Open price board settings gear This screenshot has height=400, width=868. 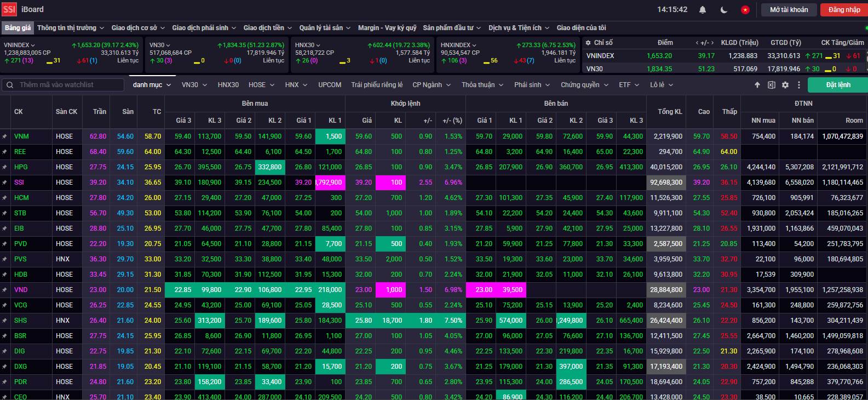785,85
